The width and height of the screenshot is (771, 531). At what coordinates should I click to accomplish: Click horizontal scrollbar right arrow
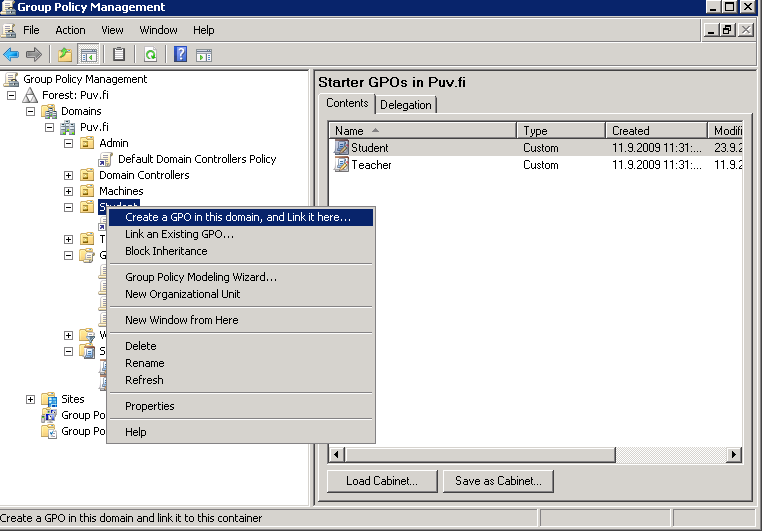(734, 455)
